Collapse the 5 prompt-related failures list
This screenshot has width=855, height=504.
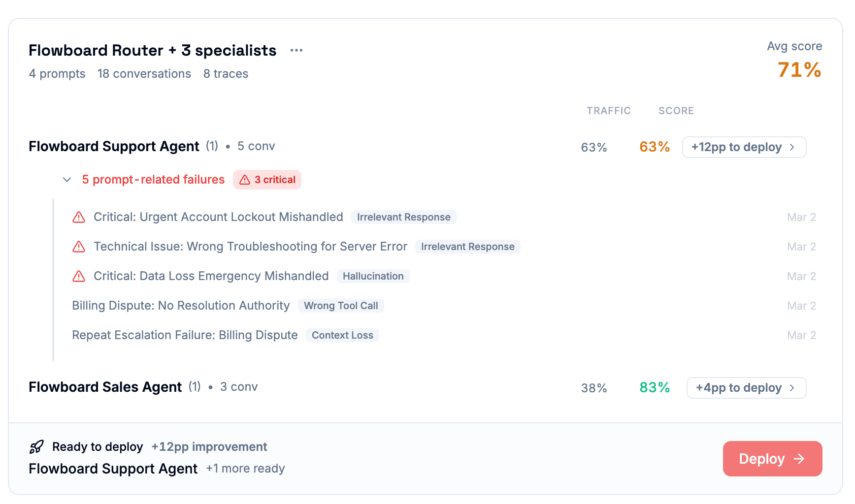pyautogui.click(x=66, y=180)
